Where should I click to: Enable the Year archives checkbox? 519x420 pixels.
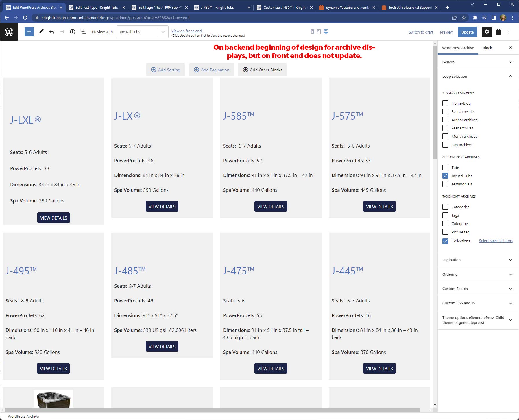point(445,128)
